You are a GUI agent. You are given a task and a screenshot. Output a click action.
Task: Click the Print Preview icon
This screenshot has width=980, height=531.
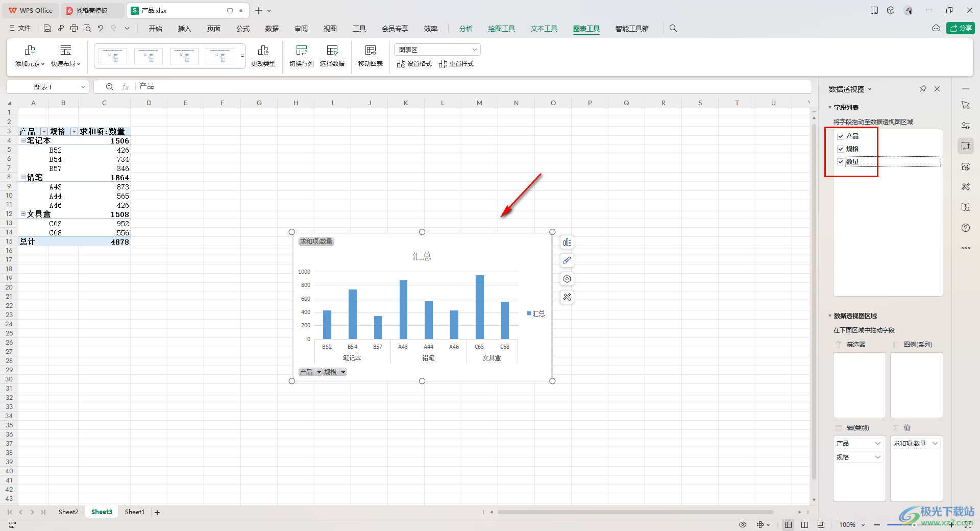coord(87,29)
